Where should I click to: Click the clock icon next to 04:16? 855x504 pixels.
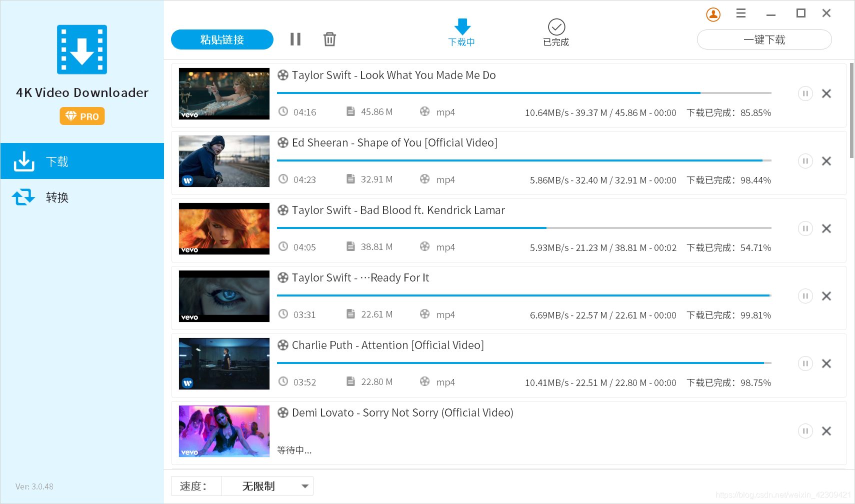coord(283,111)
